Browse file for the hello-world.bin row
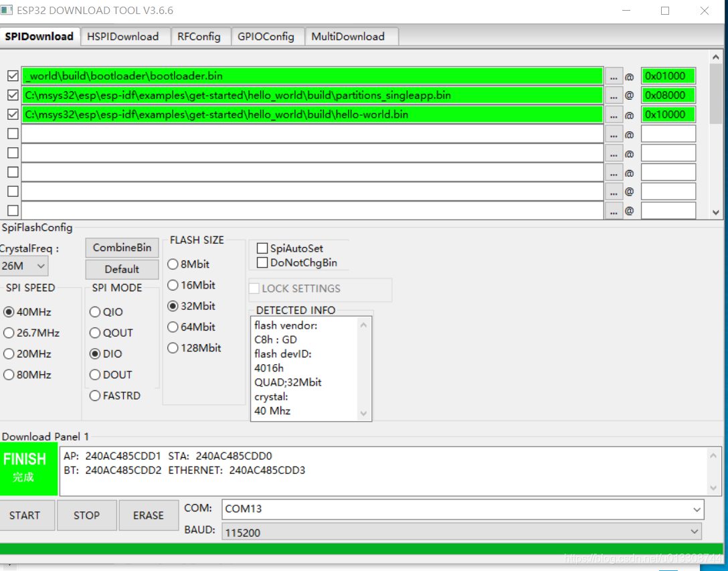This screenshot has height=571, width=728. click(x=614, y=114)
